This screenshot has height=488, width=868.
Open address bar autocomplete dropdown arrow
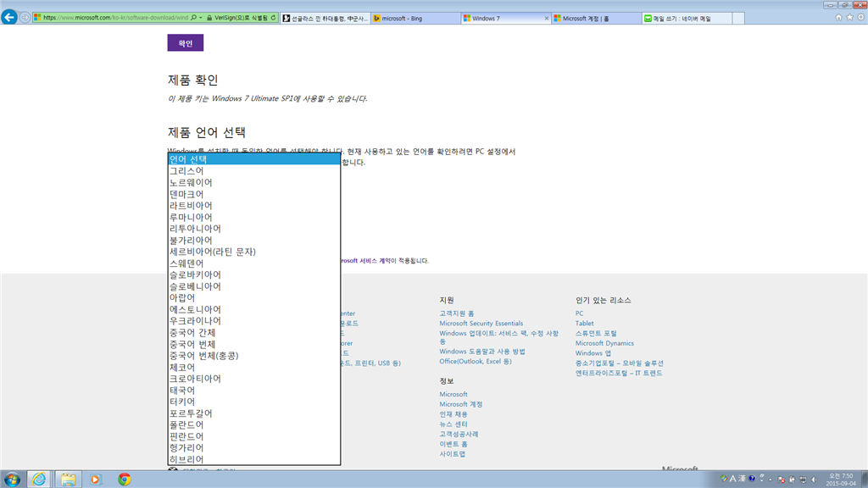click(x=200, y=18)
